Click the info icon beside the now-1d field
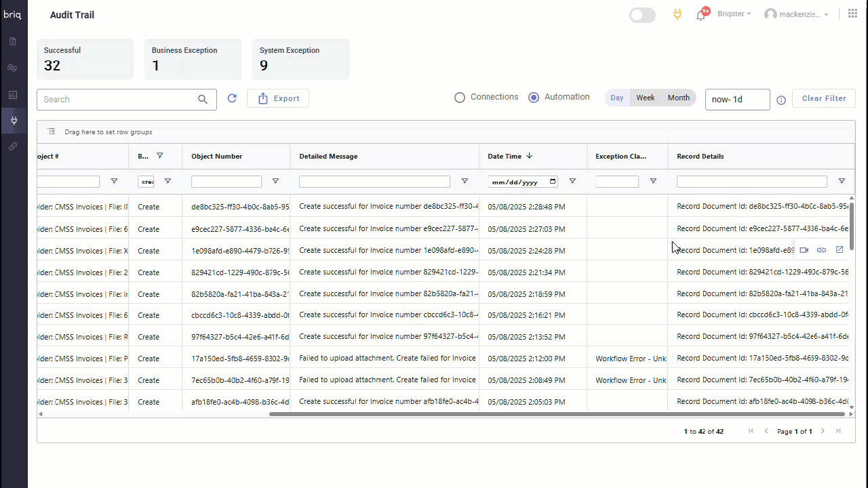Image resolution: width=868 pixels, height=488 pixels. coord(781,100)
